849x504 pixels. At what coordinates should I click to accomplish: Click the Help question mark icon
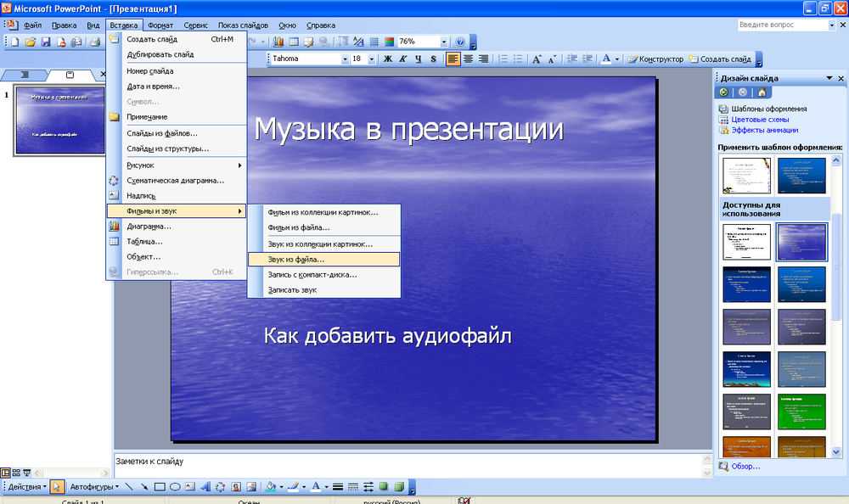pos(459,42)
